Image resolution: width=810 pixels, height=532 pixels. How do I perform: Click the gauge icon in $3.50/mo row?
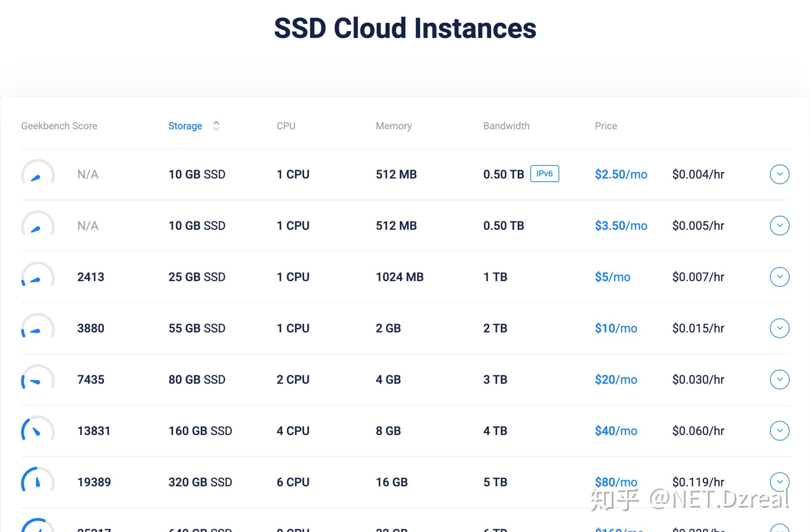point(38,225)
